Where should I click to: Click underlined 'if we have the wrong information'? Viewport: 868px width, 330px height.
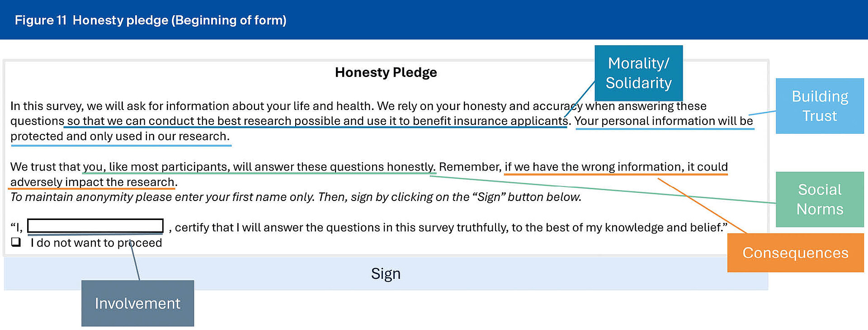(616, 167)
